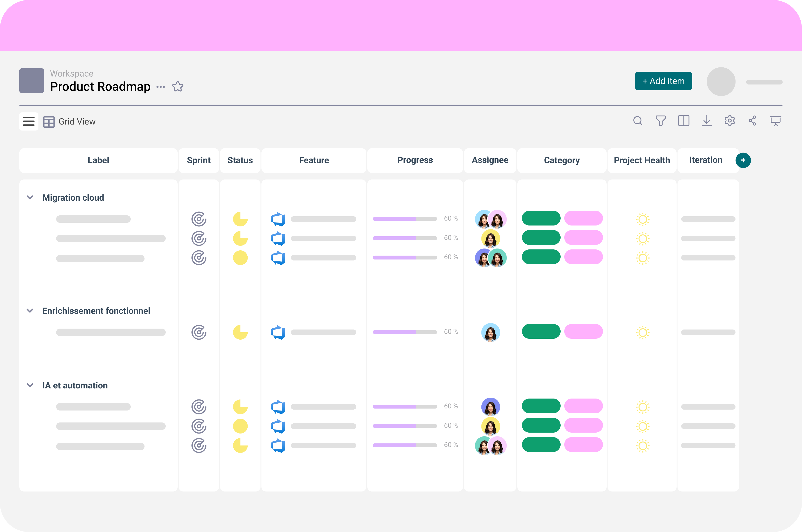Collapse the Enrichissement fonctionnel group
Viewport: 802px width, 532px height.
point(30,311)
